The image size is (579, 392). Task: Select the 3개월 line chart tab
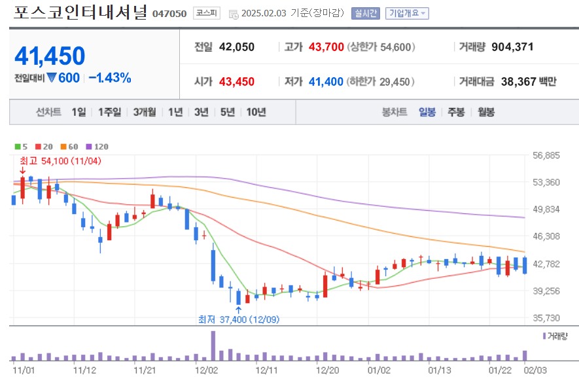click(145, 112)
